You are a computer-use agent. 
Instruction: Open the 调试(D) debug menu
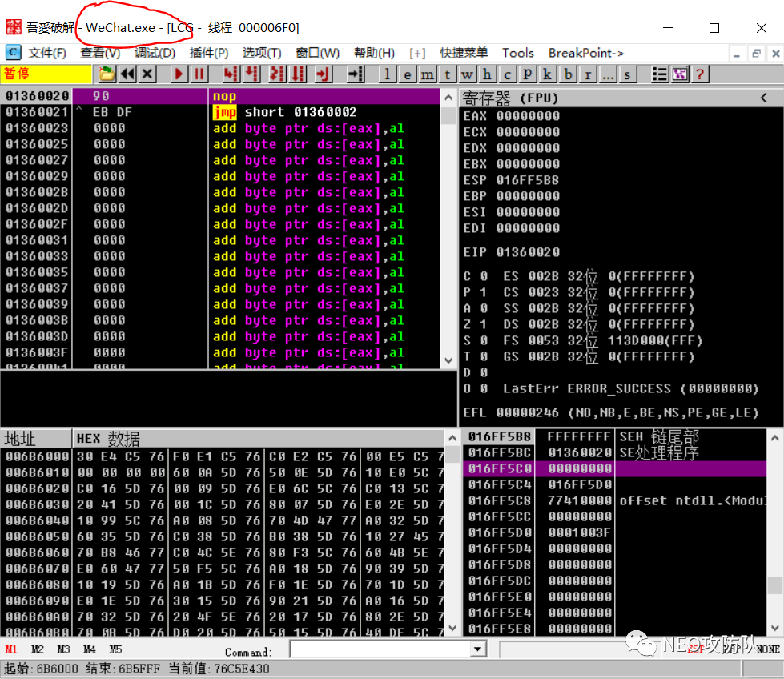[155, 53]
